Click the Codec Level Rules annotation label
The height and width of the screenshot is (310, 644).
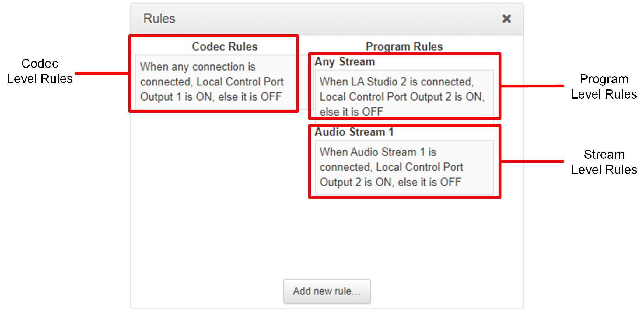tap(40, 71)
